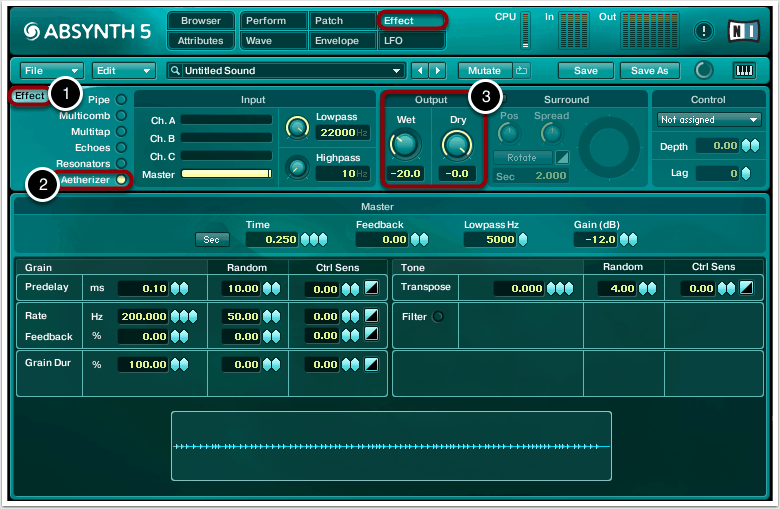Image resolution: width=780 pixels, height=509 pixels.
Task: Switch to the Envelope tab
Action: (x=343, y=41)
